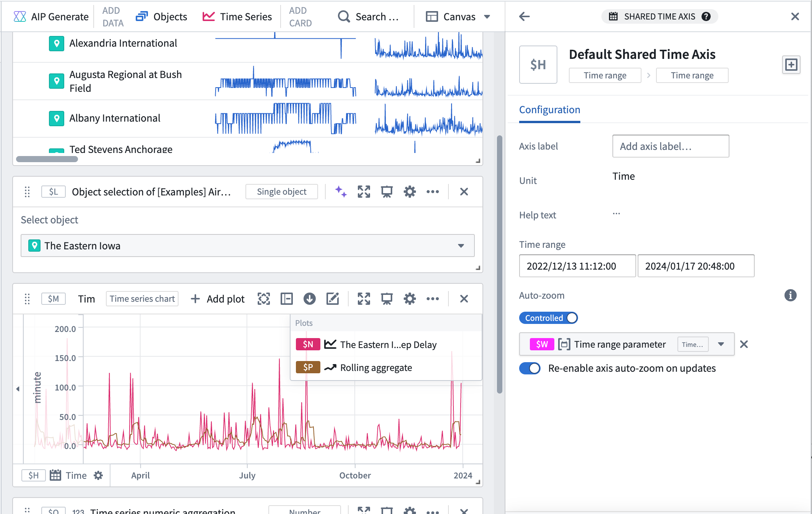Click the AI sparkle/magic icon on plot card
The height and width of the screenshot is (514, 812).
tap(340, 191)
